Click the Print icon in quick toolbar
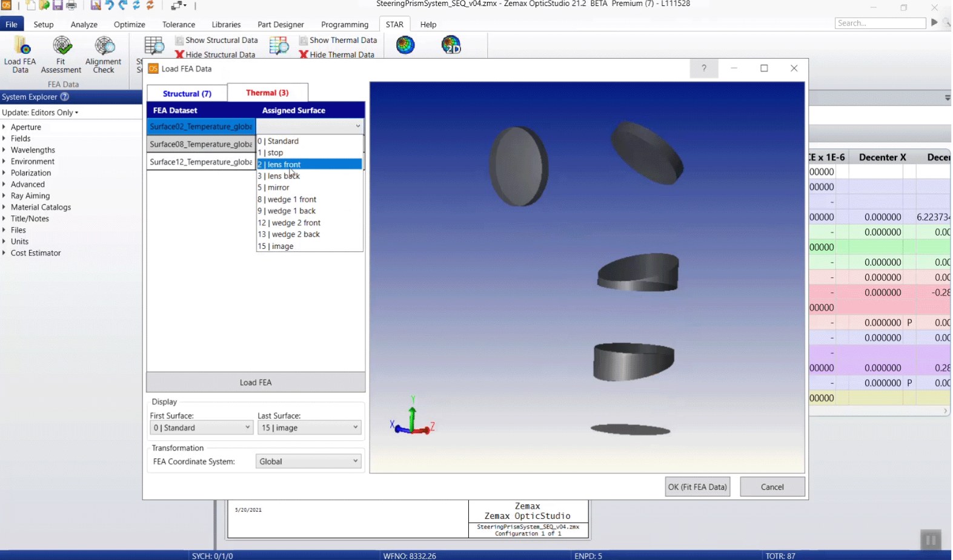Viewport: 953px width, 560px height. pyautogui.click(x=71, y=5)
